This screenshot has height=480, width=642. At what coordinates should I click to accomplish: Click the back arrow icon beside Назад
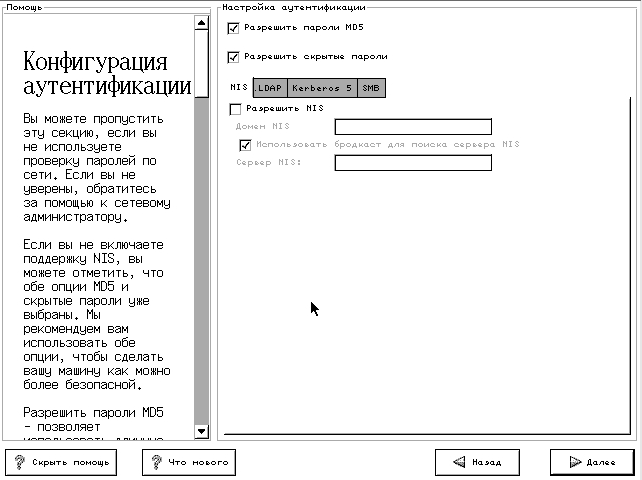[458, 463]
